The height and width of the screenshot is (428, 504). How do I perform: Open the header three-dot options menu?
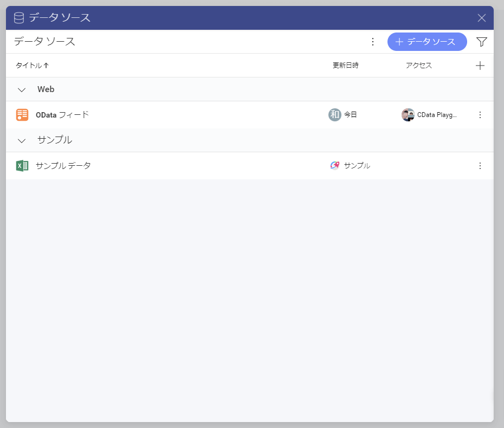tap(372, 42)
